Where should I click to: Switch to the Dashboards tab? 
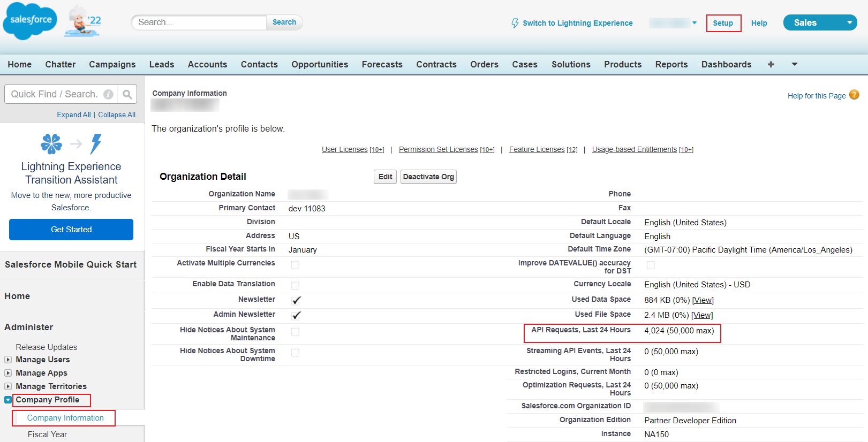click(x=726, y=64)
